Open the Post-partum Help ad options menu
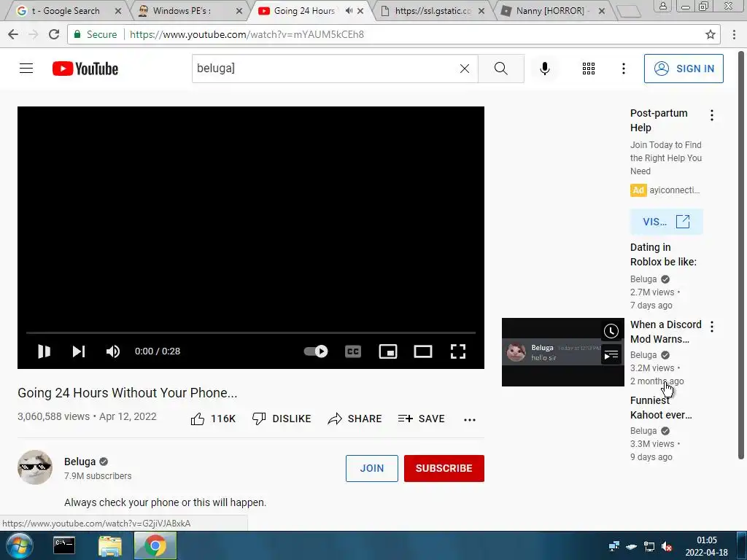The height and width of the screenshot is (560, 747). click(712, 115)
